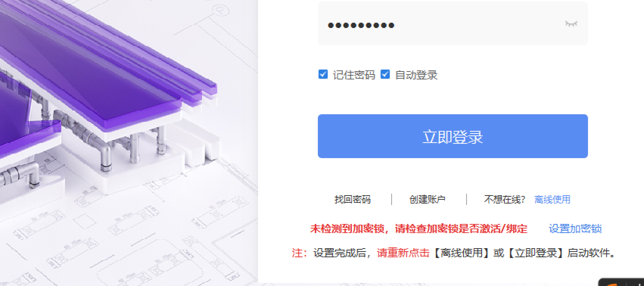Click the 不想在线? prompt text
The height and width of the screenshot is (286, 644).
click(504, 199)
